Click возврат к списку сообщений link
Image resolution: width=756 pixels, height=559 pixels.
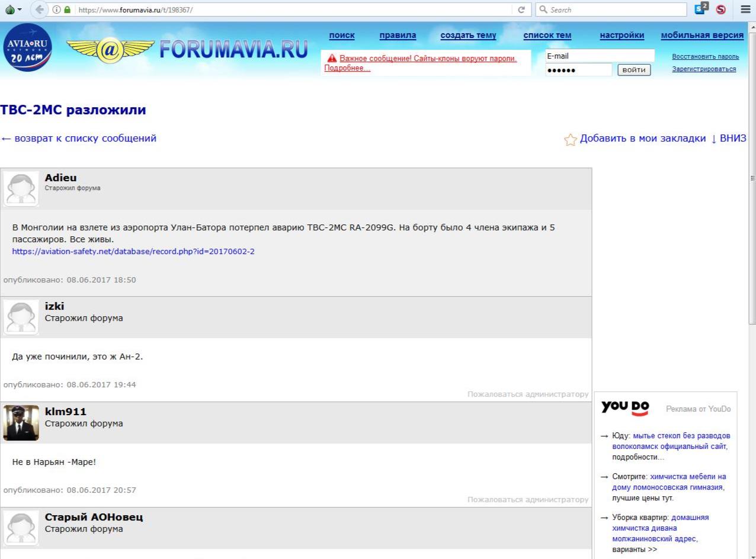pyautogui.click(x=78, y=139)
